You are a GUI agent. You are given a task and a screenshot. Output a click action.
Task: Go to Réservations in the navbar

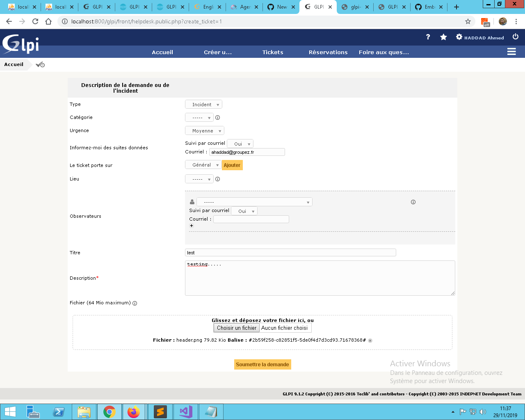pyautogui.click(x=328, y=52)
